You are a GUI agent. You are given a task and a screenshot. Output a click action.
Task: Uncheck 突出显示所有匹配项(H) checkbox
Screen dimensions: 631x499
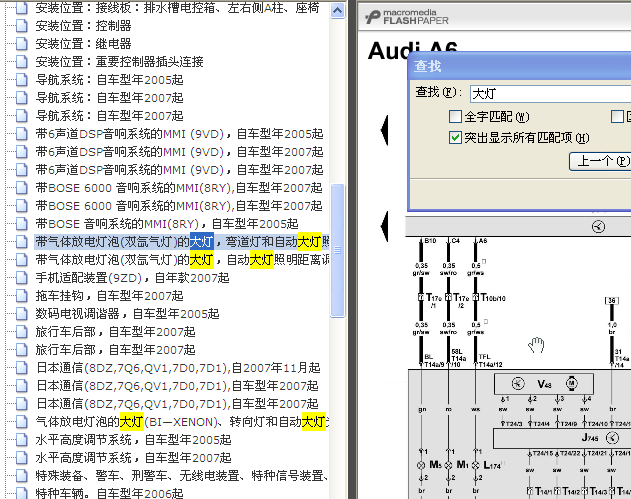[455, 138]
